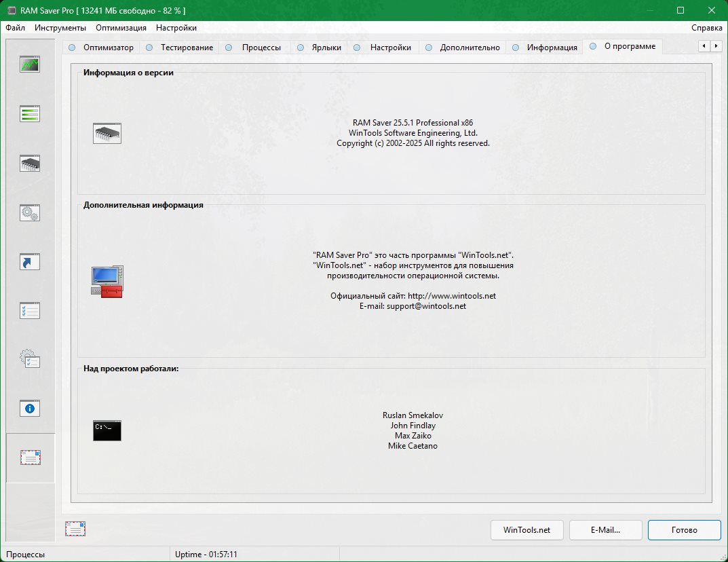Maximize the RAM Saver Pro window
Image resolution: width=728 pixels, height=562 pixels.
click(x=681, y=10)
